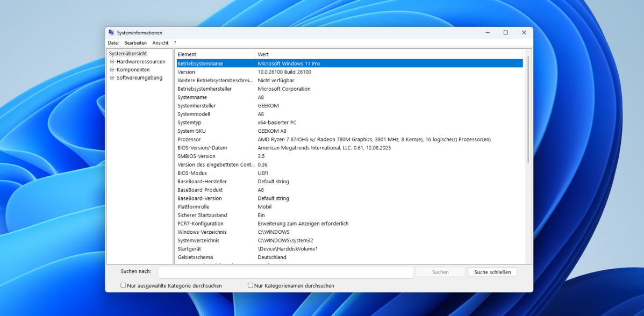644x316 pixels.
Task: Open the Ansicht menu
Action: (x=160, y=42)
